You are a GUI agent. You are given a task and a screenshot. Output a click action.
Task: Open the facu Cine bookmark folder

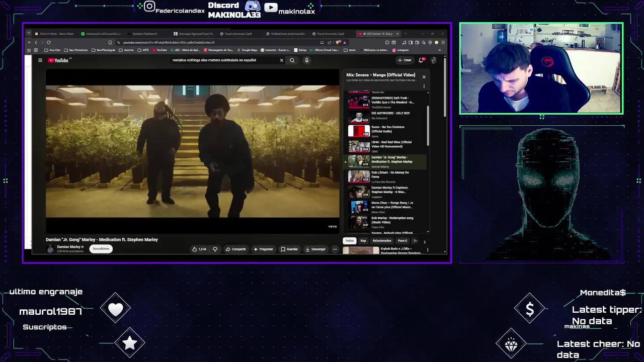[52, 50]
